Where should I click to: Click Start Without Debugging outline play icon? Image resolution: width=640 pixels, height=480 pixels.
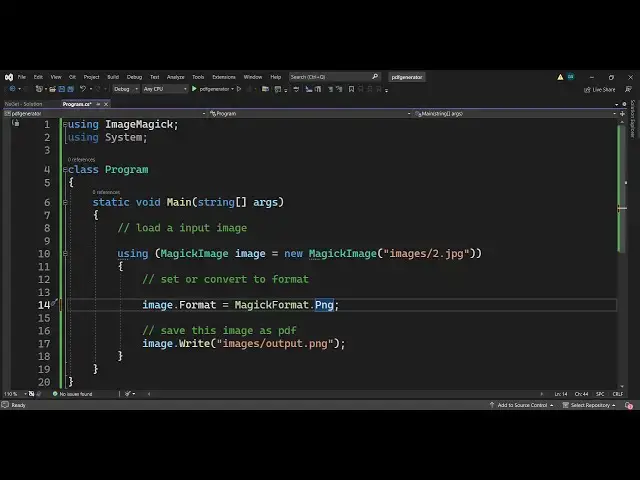click(x=239, y=89)
